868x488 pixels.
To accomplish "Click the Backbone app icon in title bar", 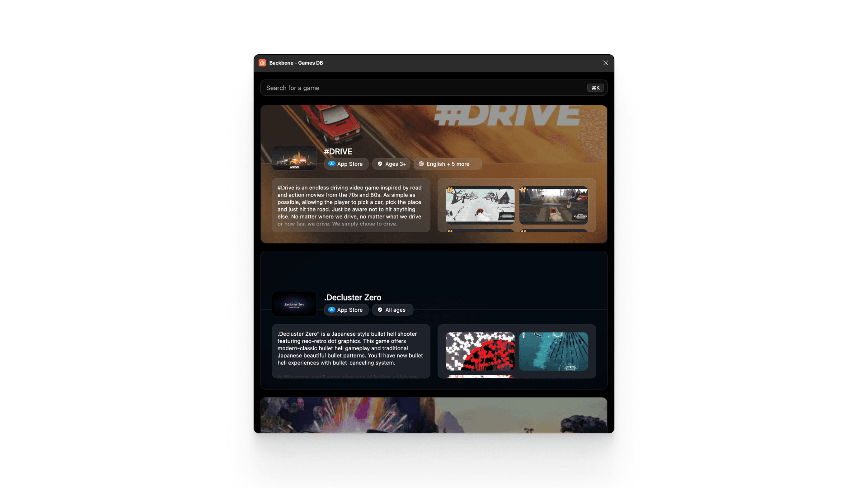I will (262, 62).
